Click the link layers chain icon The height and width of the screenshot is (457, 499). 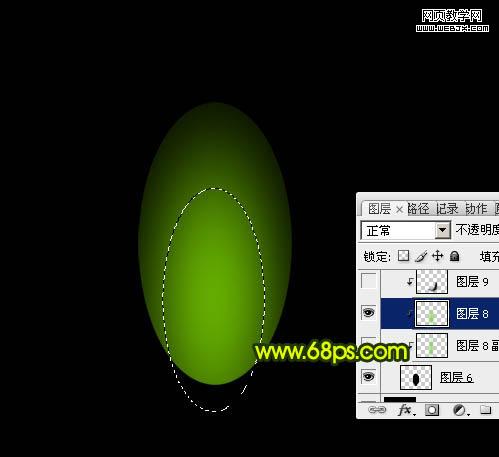point(377,410)
